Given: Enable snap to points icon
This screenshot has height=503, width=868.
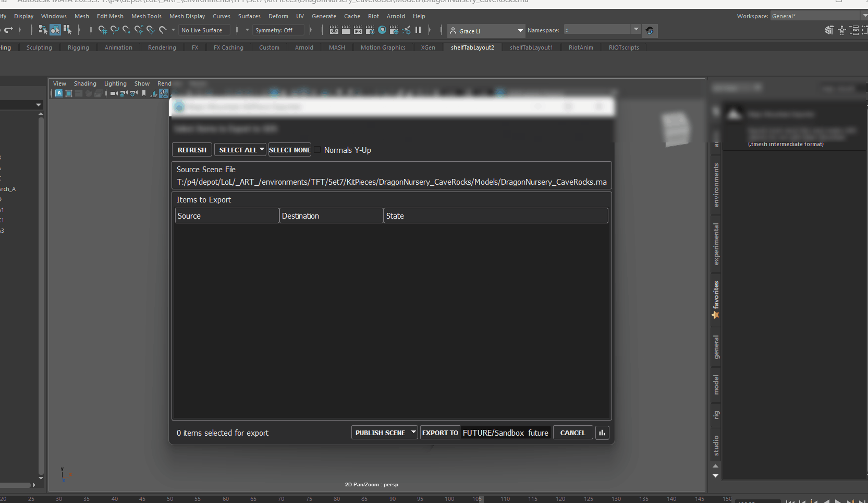Looking at the screenshot, I should point(127,30).
